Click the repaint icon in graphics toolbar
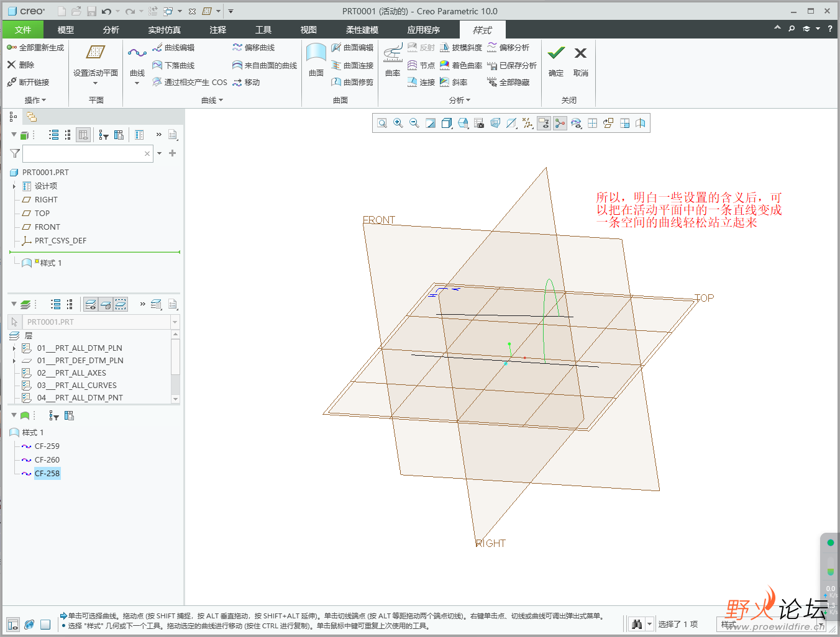Screen dimensions: 840x637 [x=431, y=123]
